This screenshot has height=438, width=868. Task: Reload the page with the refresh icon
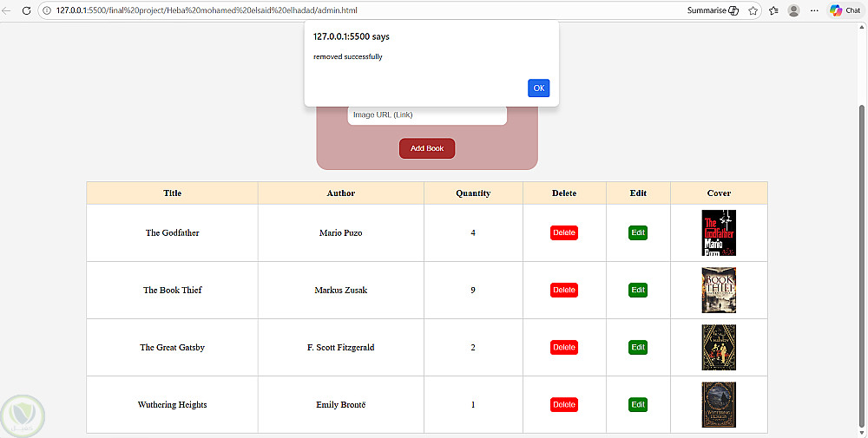(26, 10)
